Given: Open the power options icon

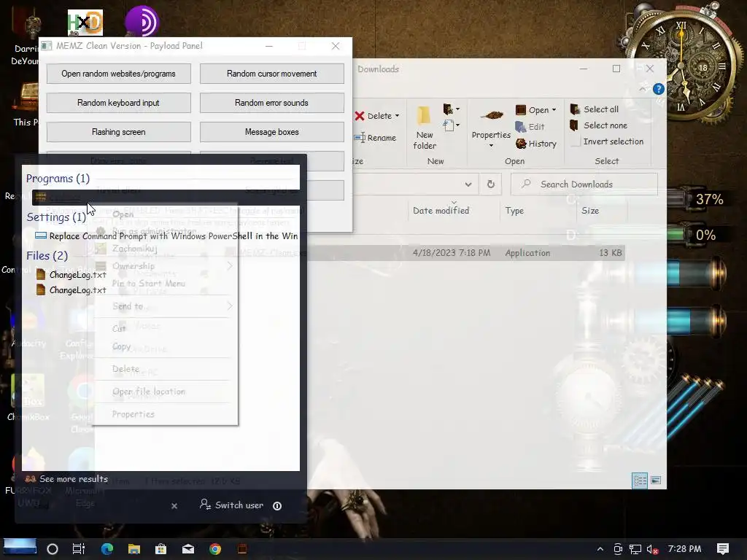Looking at the screenshot, I should click(277, 506).
